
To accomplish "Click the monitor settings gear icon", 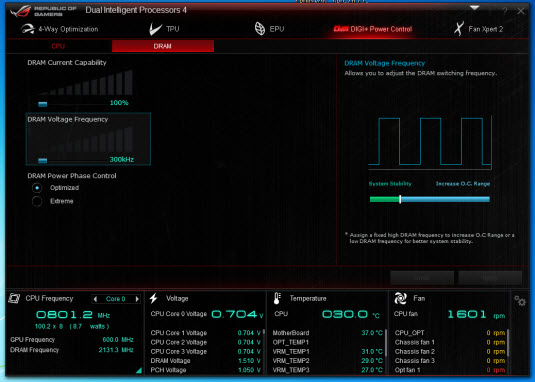I will tap(520, 300).
